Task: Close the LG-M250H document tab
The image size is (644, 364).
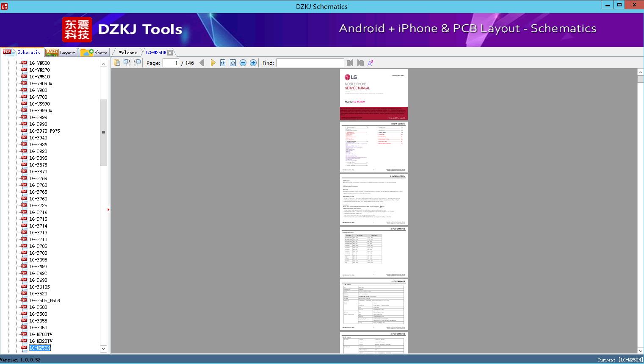Action: pos(170,53)
